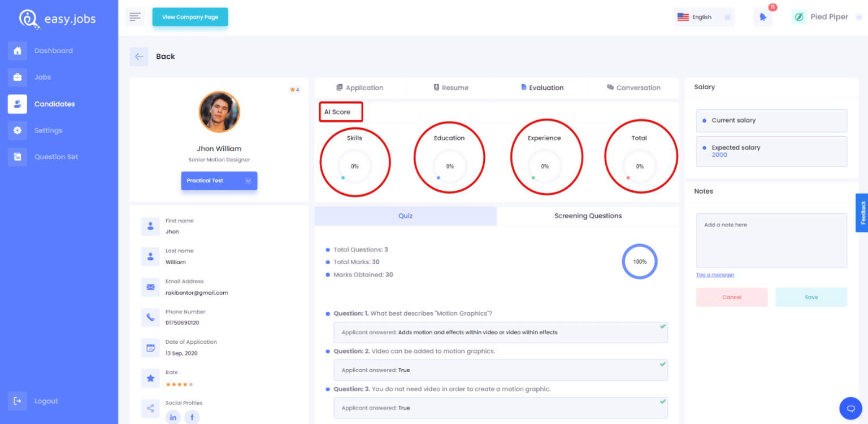The image size is (868, 424).
Task: Open the Screening Questions tab
Action: [x=588, y=216]
